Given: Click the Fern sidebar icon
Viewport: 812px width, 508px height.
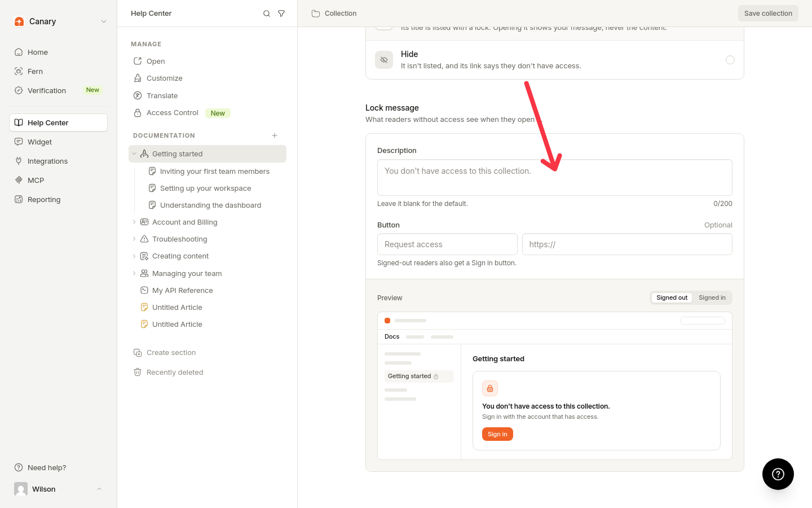Looking at the screenshot, I should tap(19, 71).
